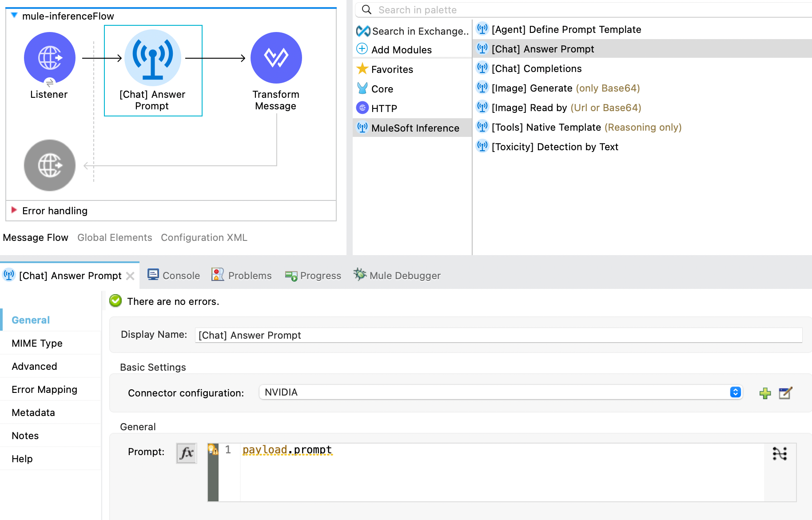
Task: Close the [Chat] Answer Prompt properties tab
Action: coord(130,276)
